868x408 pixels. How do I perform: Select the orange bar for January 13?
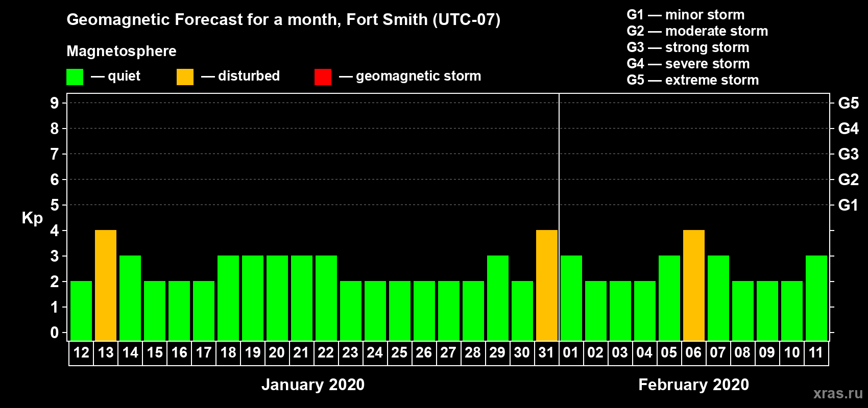click(106, 285)
